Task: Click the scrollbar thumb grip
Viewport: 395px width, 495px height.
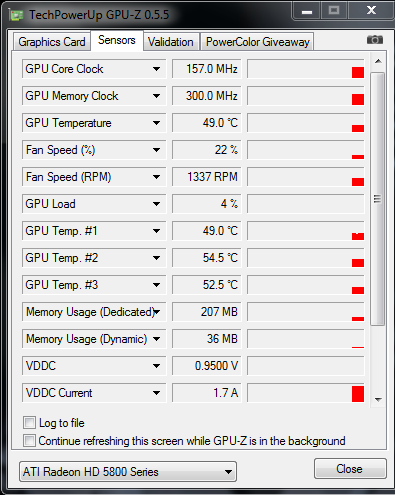Action: coord(378,199)
